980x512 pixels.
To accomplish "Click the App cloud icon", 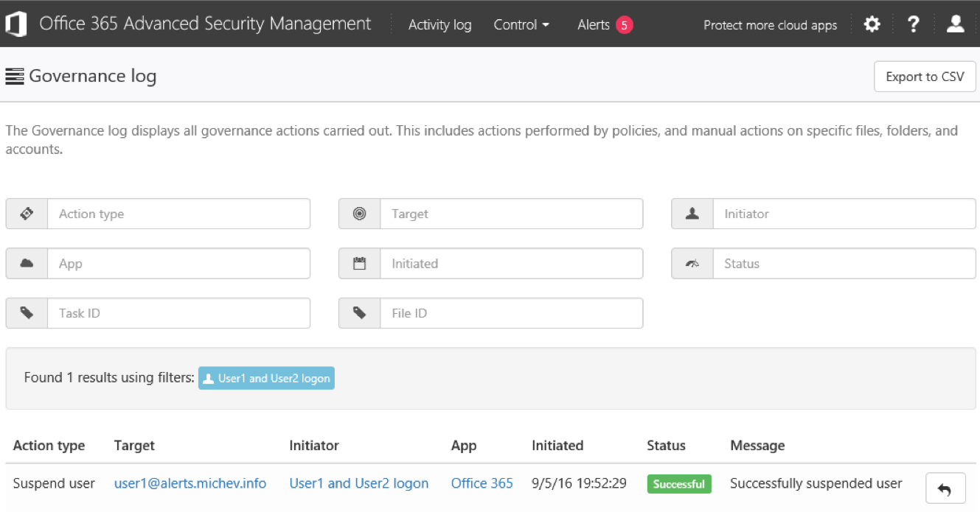I will [x=26, y=263].
